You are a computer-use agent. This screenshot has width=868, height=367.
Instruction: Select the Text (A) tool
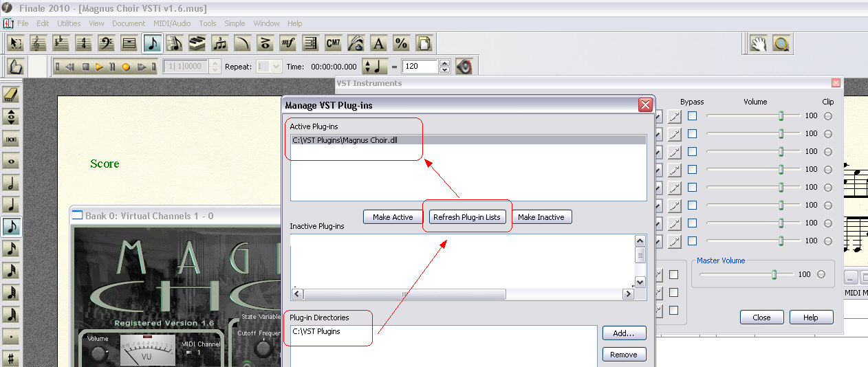379,43
